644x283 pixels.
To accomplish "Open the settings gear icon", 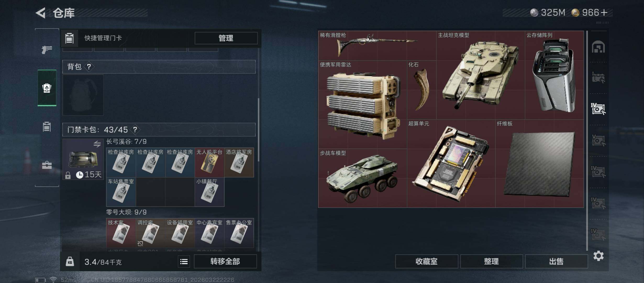I will [598, 256].
